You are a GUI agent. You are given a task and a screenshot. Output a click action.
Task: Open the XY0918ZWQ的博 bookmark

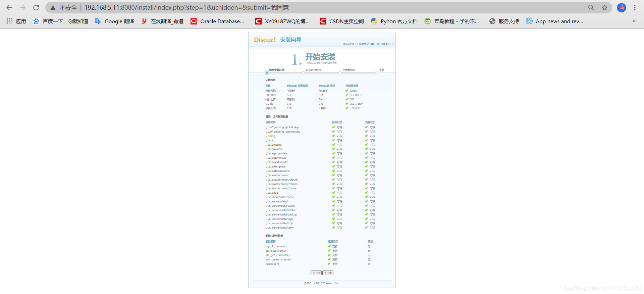coord(282,21)
